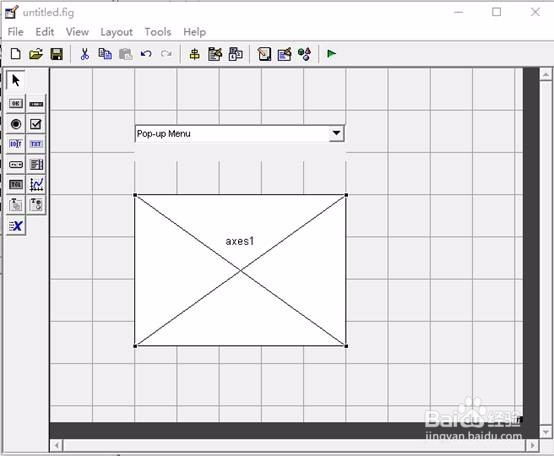Select the Slider component tool
This screenshot has height=456, width=554.
(36, 103)
